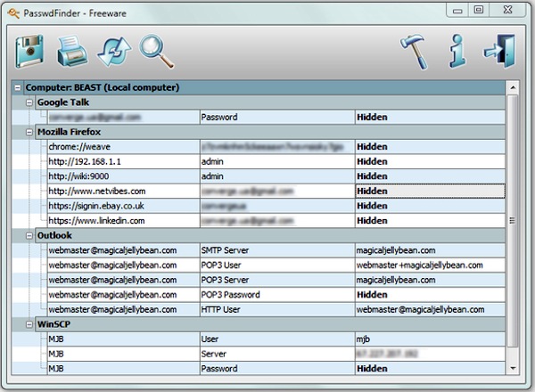This screenshot has height=392, width=535.
Task: Click magicaljellybean.com value in SMTP Server row
Action: click(430, 250)
